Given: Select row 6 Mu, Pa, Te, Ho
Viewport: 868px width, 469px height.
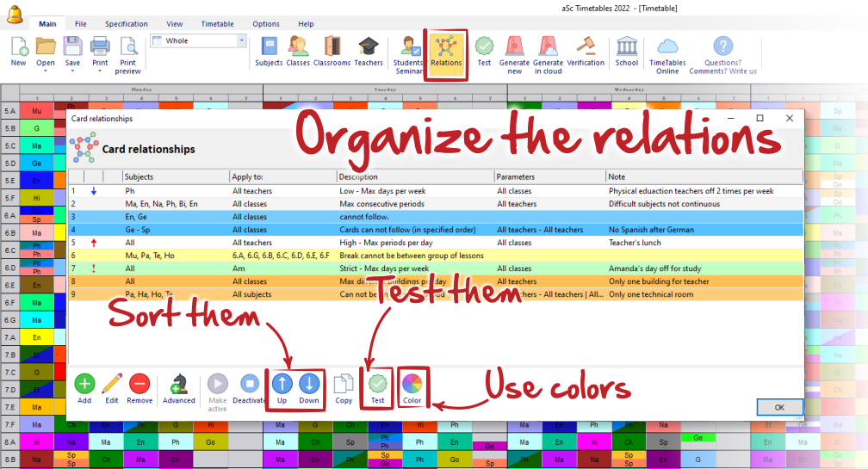Looking at the screenshot, I should 436,256.
